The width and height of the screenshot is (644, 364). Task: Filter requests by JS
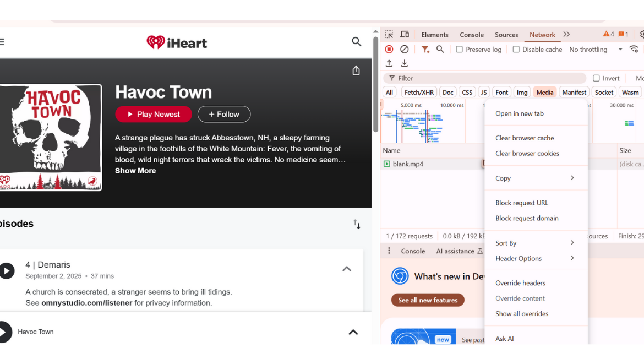point(484,93)
